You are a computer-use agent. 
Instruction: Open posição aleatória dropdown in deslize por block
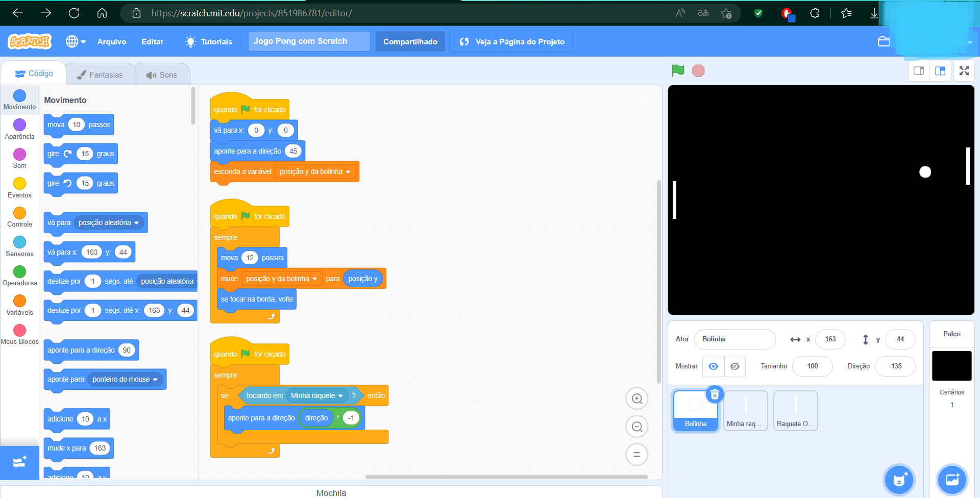tap(167, 282)
